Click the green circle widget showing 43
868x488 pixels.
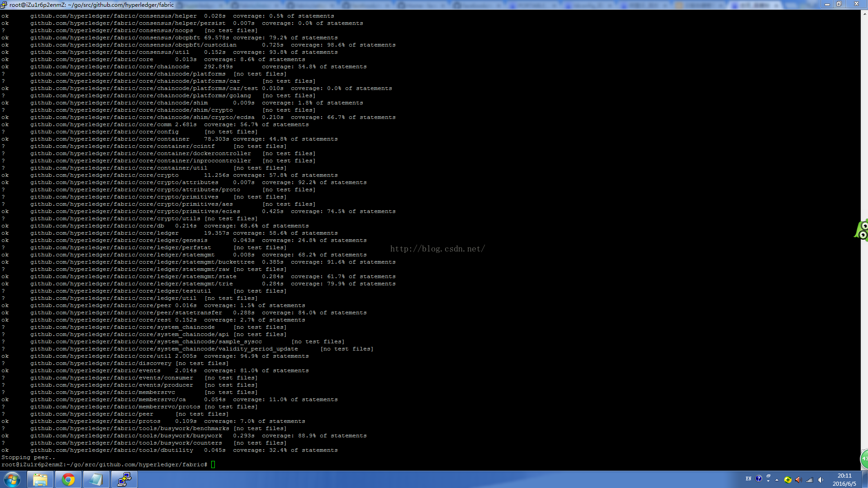click(x=864, y=459)
